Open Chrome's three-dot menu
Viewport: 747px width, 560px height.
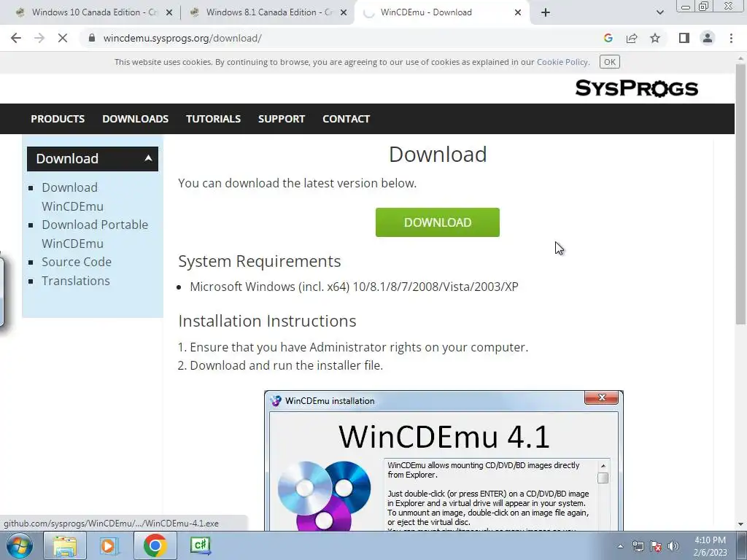731,38
